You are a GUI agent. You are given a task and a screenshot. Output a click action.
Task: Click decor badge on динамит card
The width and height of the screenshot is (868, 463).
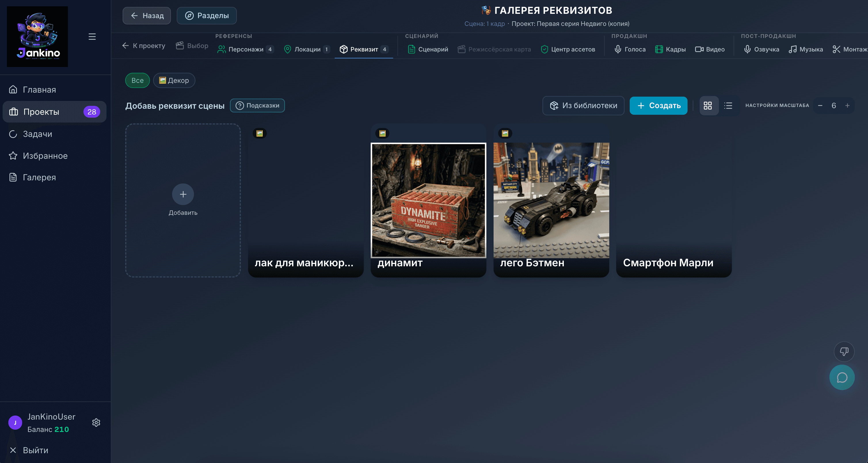[382, 133]
